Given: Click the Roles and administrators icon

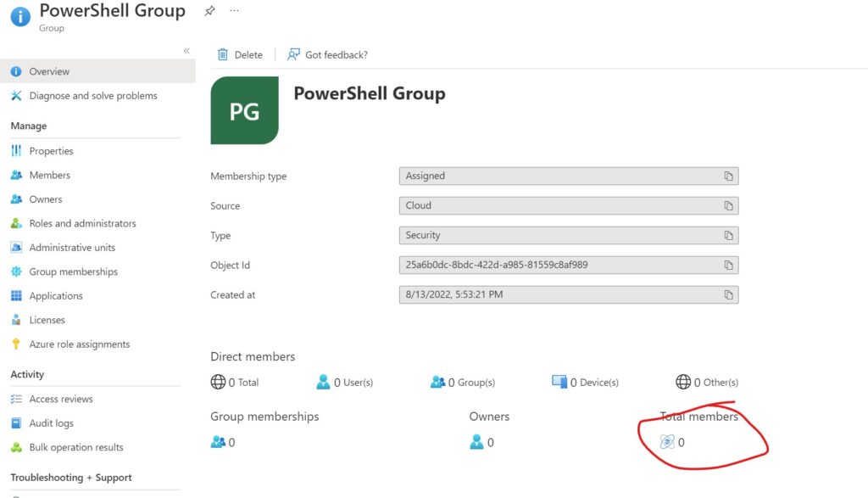Looking at the screenshot, I should click(x=16, y=223).
